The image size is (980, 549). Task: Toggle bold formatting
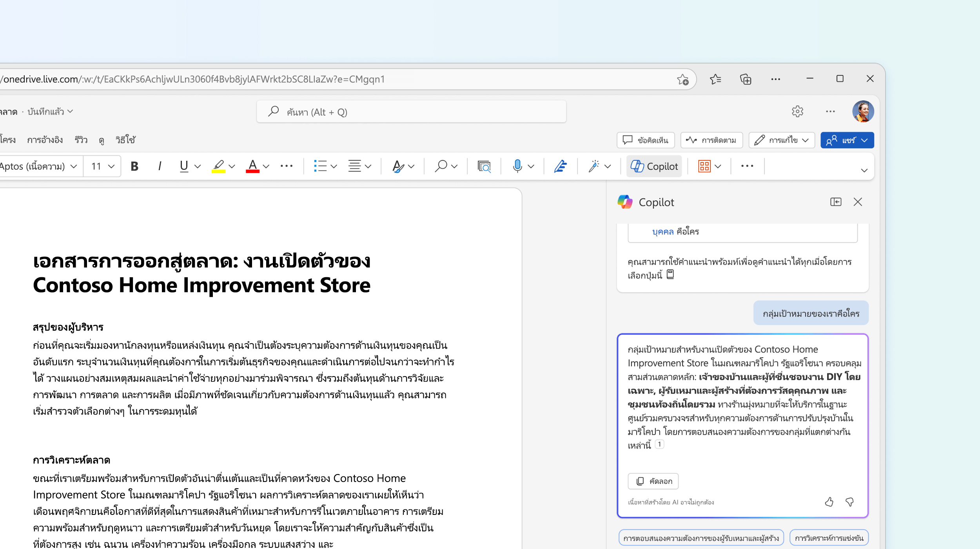coord(134,166)
